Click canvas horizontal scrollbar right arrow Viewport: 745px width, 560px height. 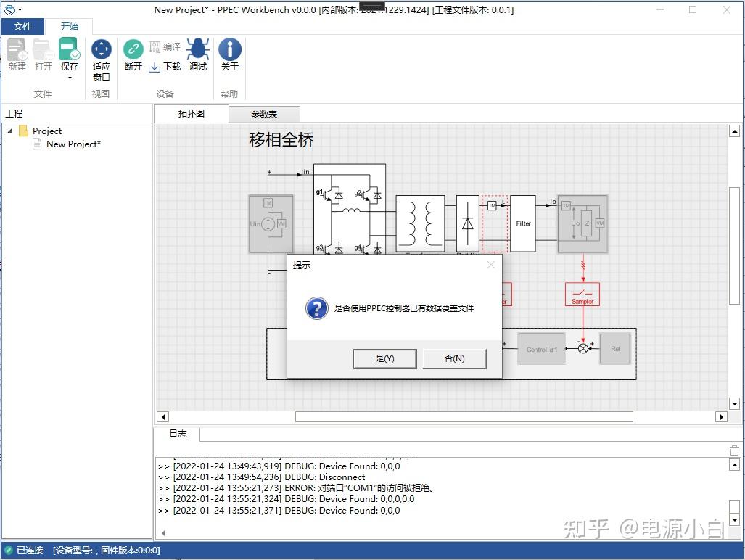pyautogui.click(x=721, y=417)
